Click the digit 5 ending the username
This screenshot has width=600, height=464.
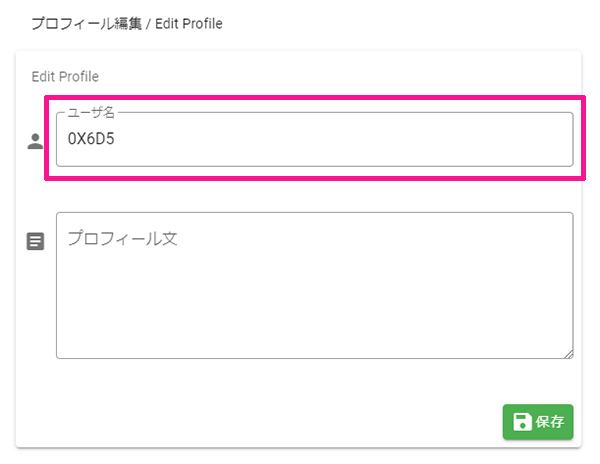tap(110, 139)
